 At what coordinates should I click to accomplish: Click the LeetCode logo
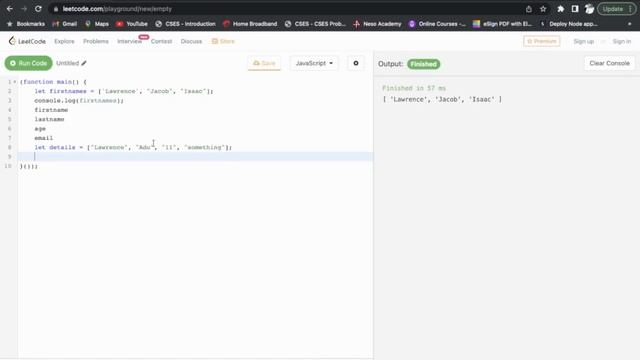point(27,41)
